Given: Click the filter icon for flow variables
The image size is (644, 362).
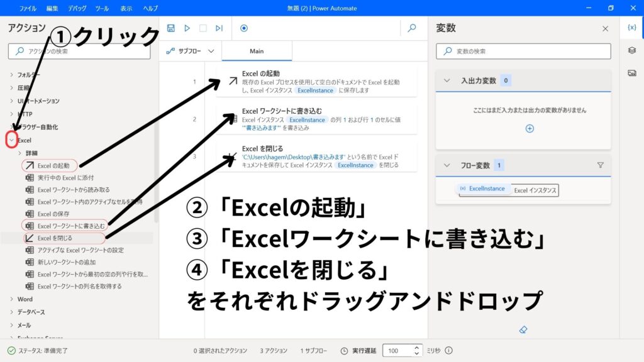Looking at the screenshot, I should (600, 165).
